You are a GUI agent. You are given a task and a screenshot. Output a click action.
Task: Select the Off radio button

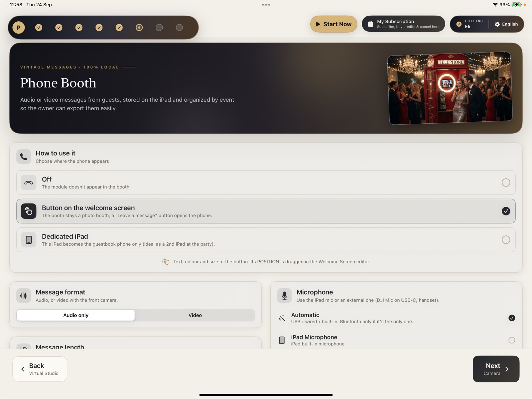tap(506, 183)
